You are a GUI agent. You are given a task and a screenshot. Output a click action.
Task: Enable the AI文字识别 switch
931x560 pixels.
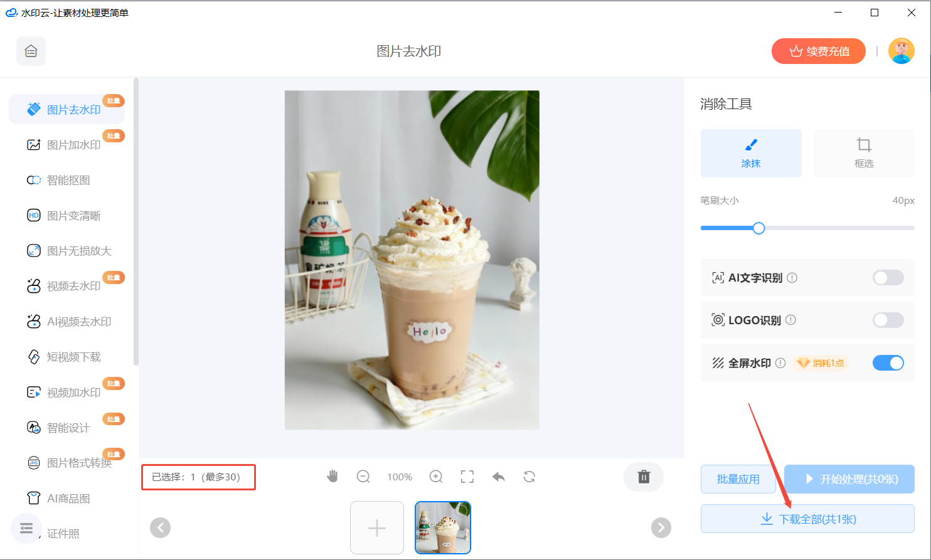(888, 278)
